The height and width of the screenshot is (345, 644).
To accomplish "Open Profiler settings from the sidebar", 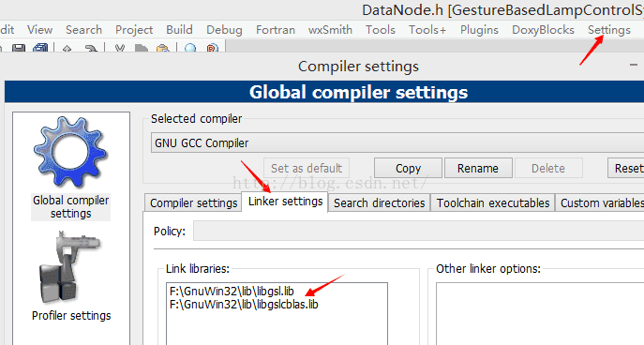I will pyautogui.click(x=71, y=276).
